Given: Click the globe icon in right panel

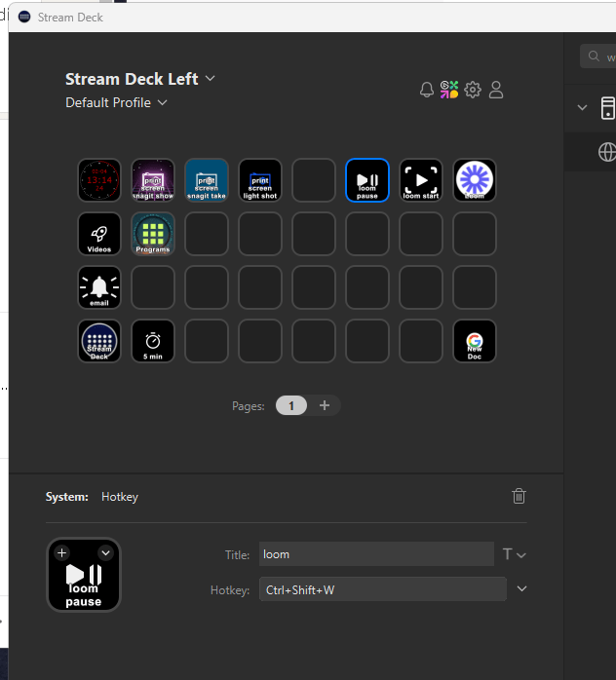Looking at the screenshot, I should click(607, 152).
